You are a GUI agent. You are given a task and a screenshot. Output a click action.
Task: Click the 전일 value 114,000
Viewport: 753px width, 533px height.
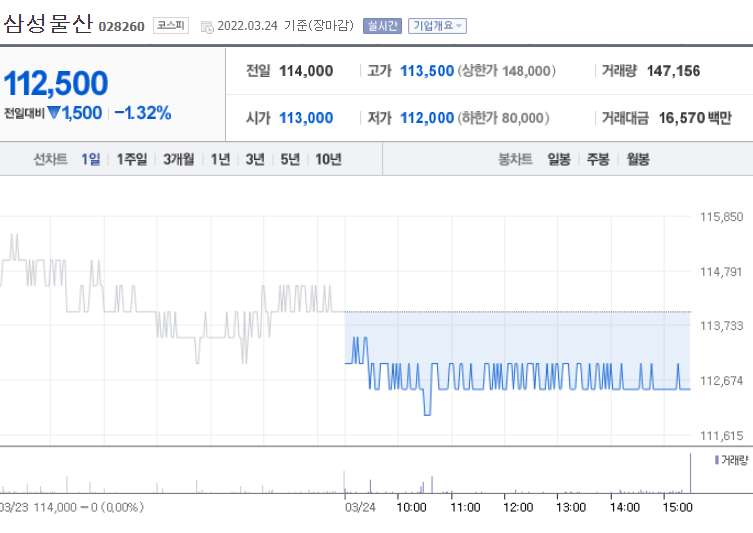[x=306, y=71]
